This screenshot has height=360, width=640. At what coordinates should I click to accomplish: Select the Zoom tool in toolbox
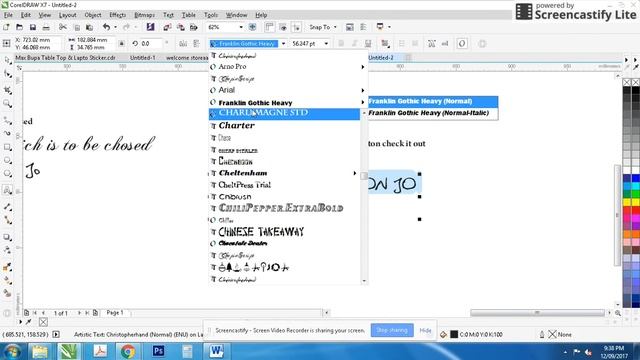coord(7,104)
